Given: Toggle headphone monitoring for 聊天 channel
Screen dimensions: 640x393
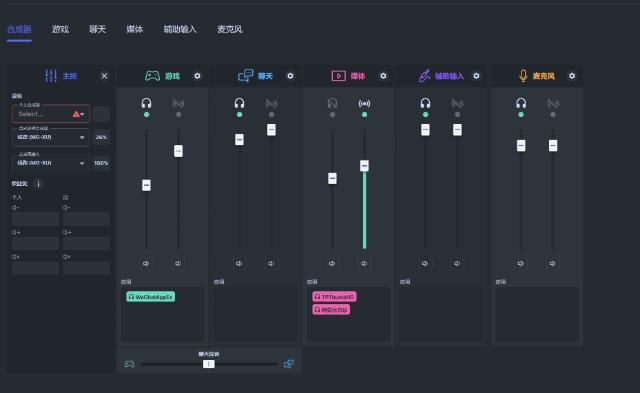Looking at the screenshot, I should click(x=240, y=103).
